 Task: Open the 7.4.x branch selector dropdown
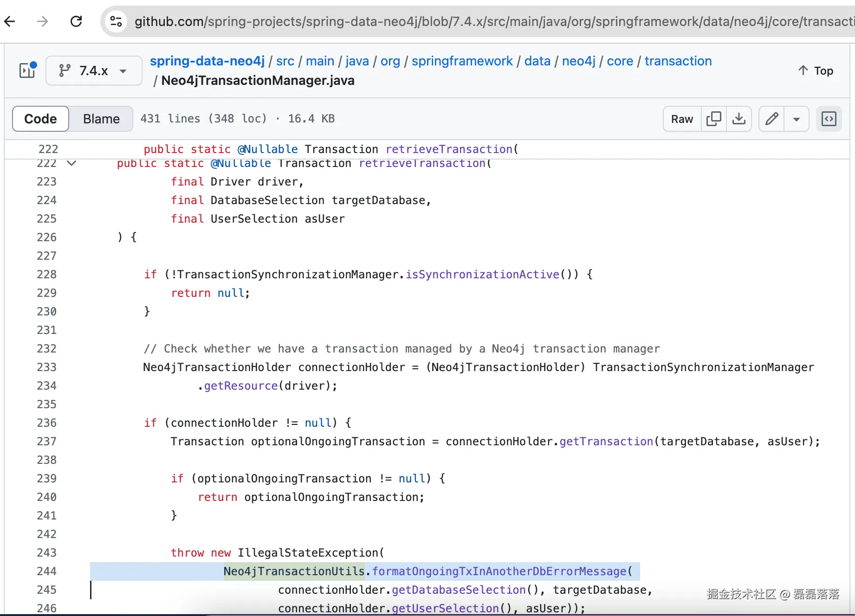coord(94,71)
